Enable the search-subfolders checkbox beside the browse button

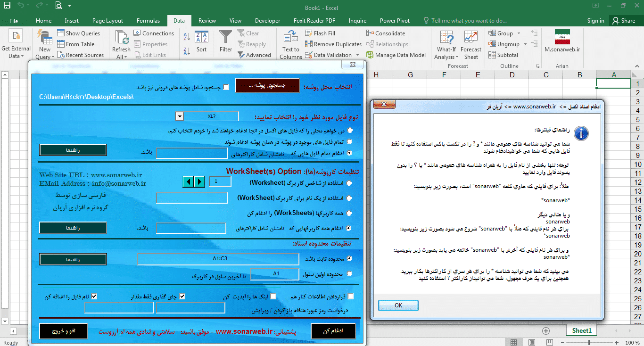pos(226,87)
